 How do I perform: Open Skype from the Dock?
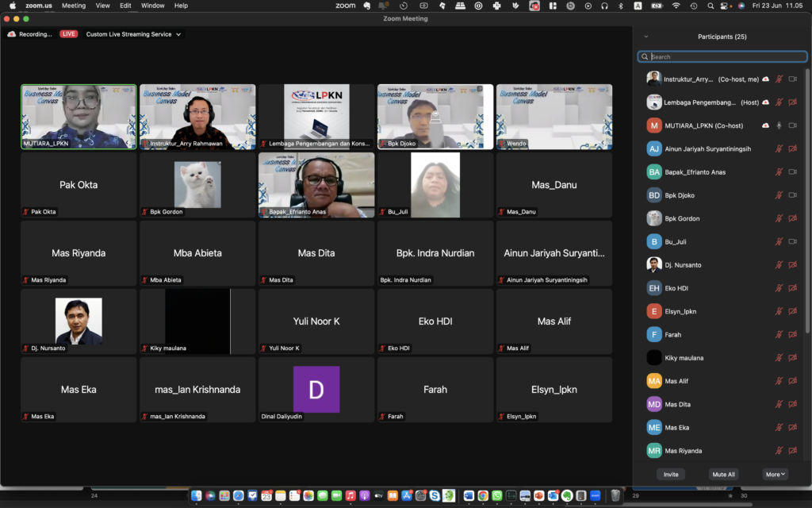tap(435, 496)
